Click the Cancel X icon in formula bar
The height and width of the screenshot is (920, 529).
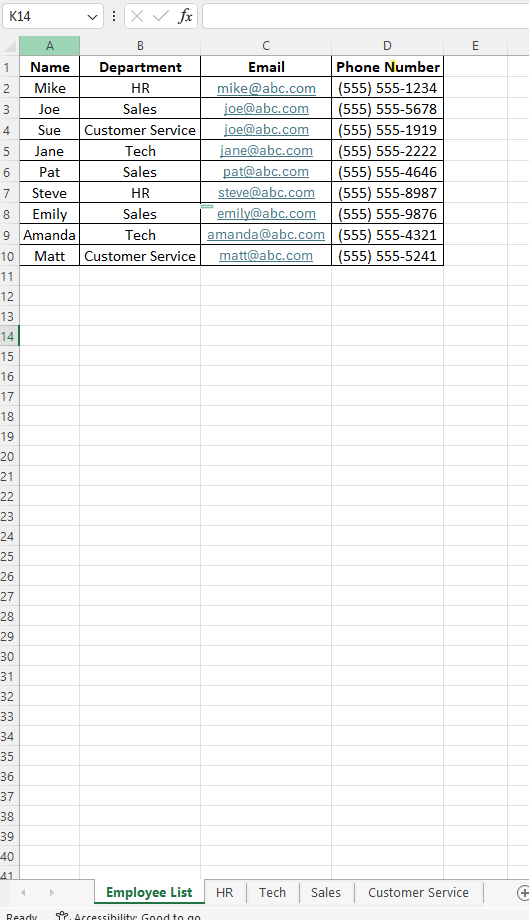point(137,16)
